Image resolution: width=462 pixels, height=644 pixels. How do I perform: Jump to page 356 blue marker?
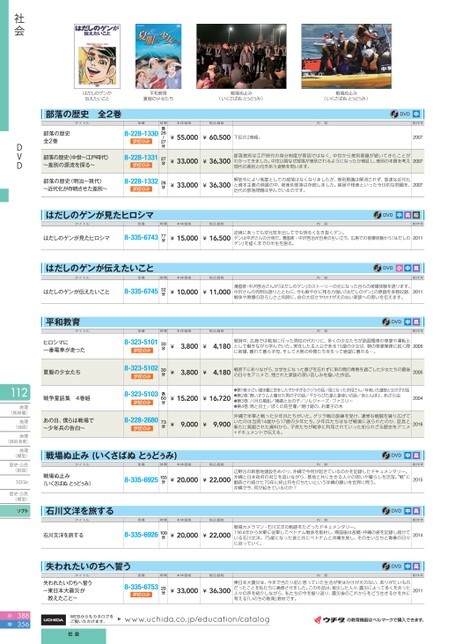coord(15,624)
